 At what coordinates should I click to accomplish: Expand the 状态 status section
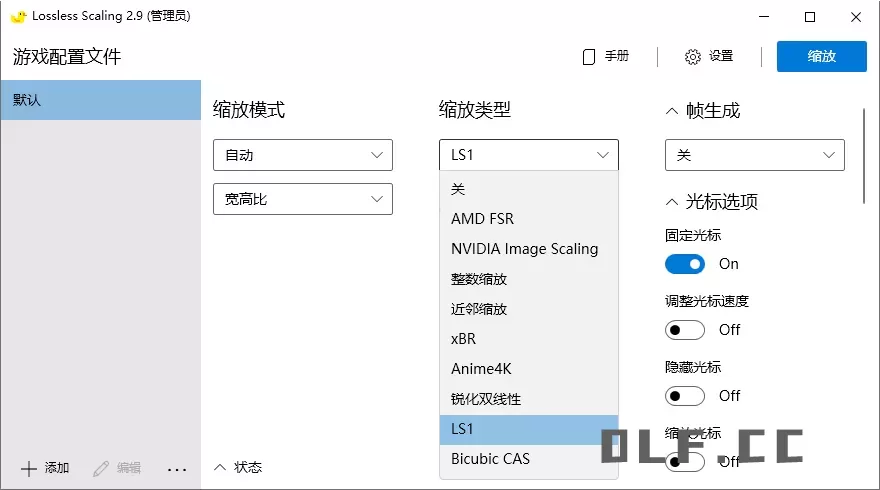click(238, 467)
